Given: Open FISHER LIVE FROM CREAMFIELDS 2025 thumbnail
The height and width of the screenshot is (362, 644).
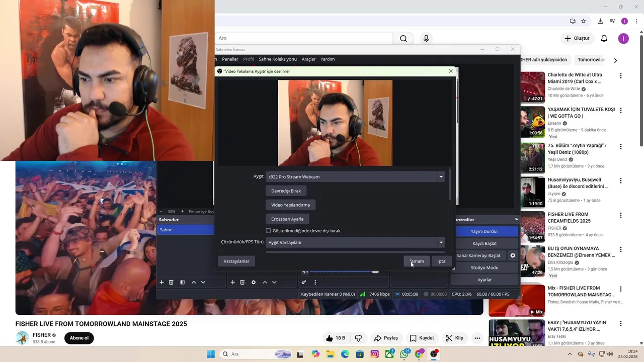Looking at the screenshot, I should (x=532, y=227).
